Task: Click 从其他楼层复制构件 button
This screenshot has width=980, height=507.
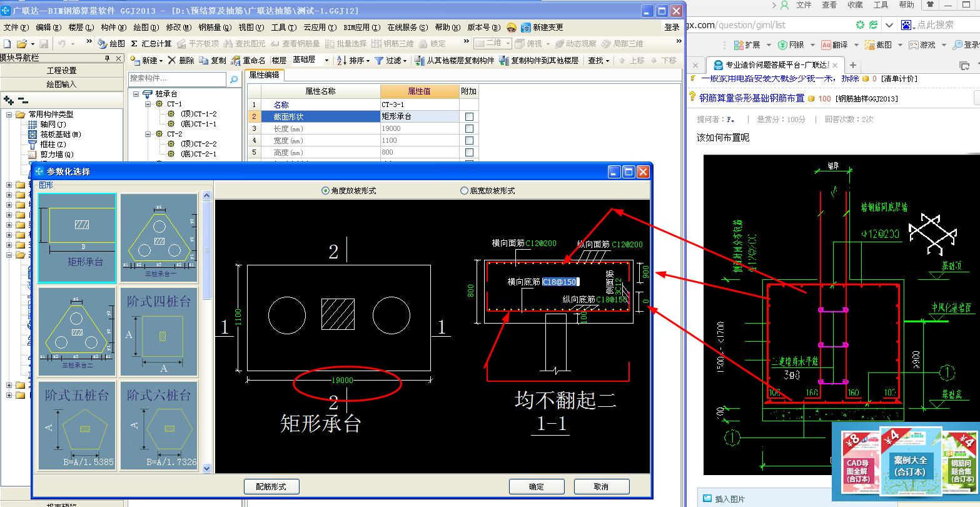Action: pyautogui.click(x=455, y=61)
